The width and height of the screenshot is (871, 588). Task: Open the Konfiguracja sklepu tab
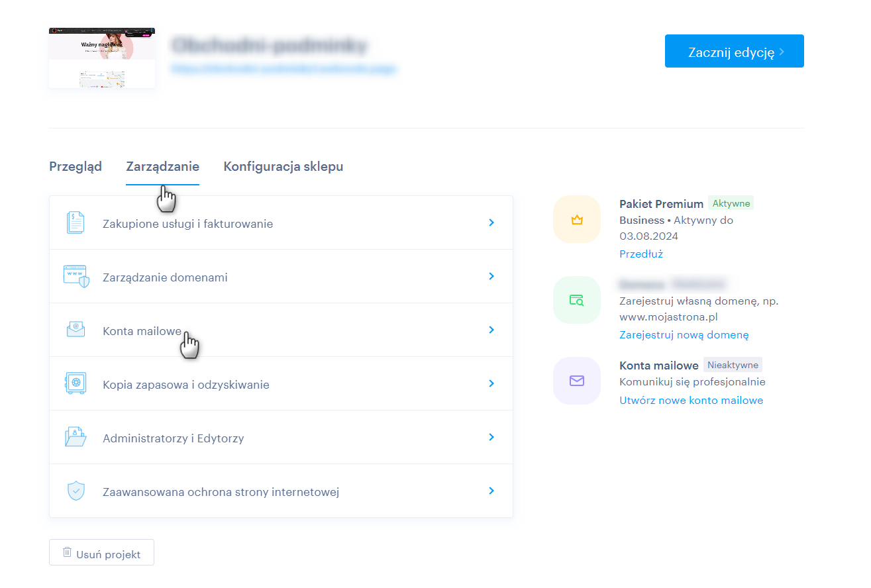tap(283, 167)
